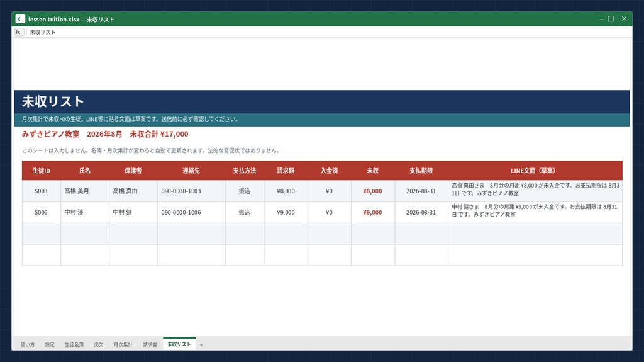The height and width of the screenshot is (362, 644).
Task: Select cell with student ID S006
Action: [41, 212]
